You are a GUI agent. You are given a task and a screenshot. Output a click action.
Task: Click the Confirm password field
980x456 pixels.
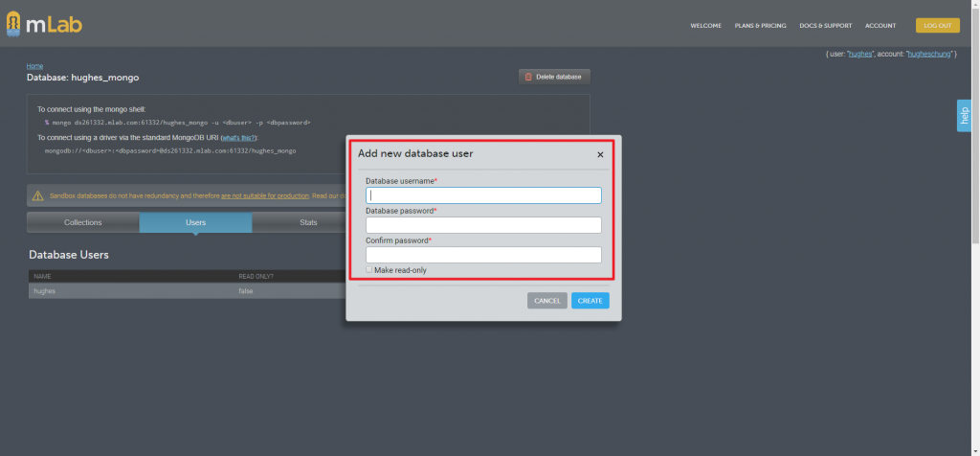click(483, 255)
